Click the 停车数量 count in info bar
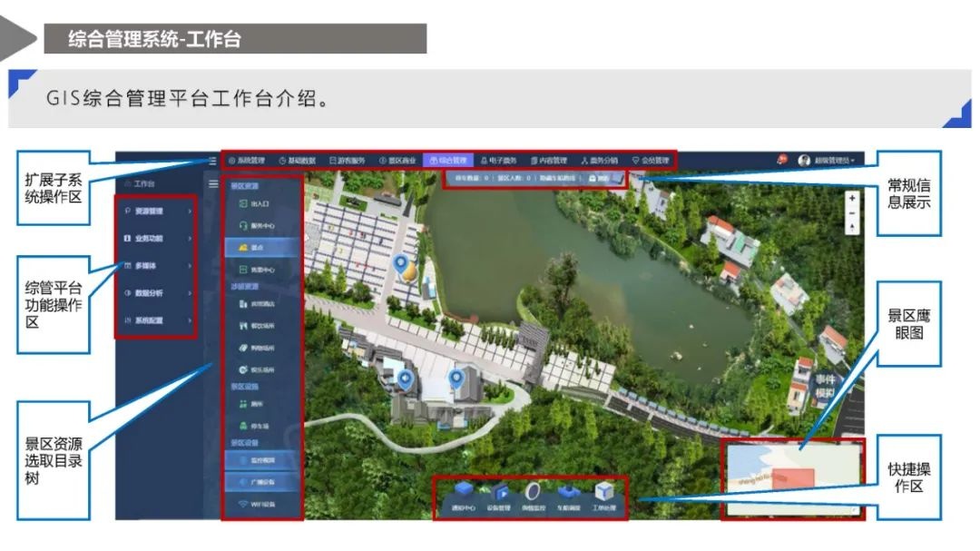 coord(472,179)
